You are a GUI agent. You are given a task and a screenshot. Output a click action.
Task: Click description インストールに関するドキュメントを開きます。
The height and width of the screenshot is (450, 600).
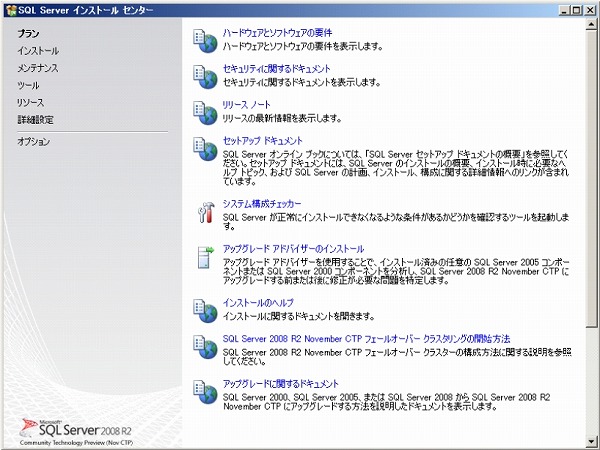click(x=298, y=316)
